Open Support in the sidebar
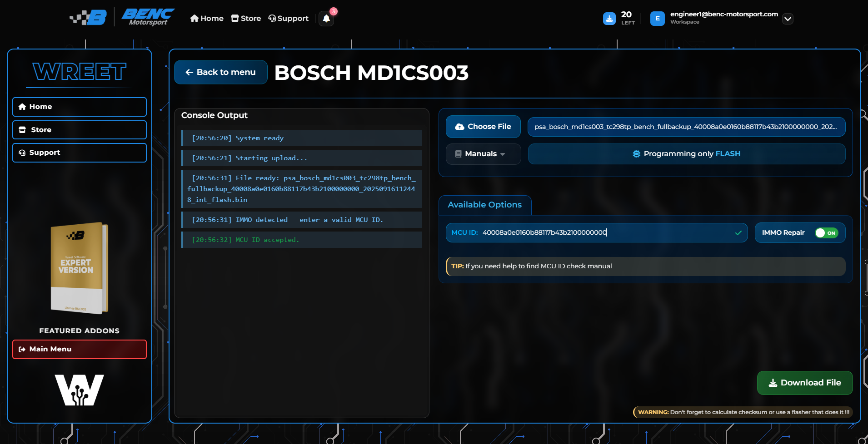Image resolution: width=868 pixels, height=444 pixels. [80, 153]
